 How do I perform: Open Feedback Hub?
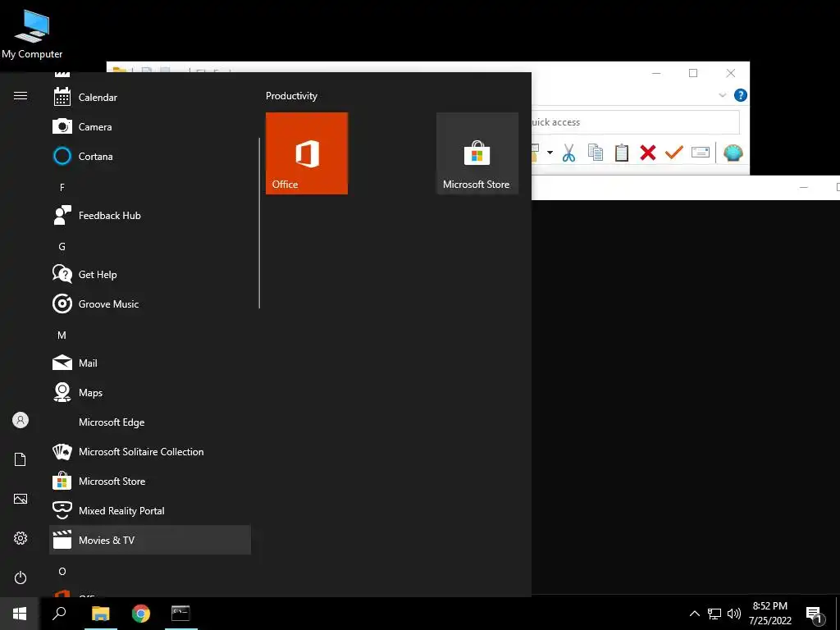[x=150, y=216]
